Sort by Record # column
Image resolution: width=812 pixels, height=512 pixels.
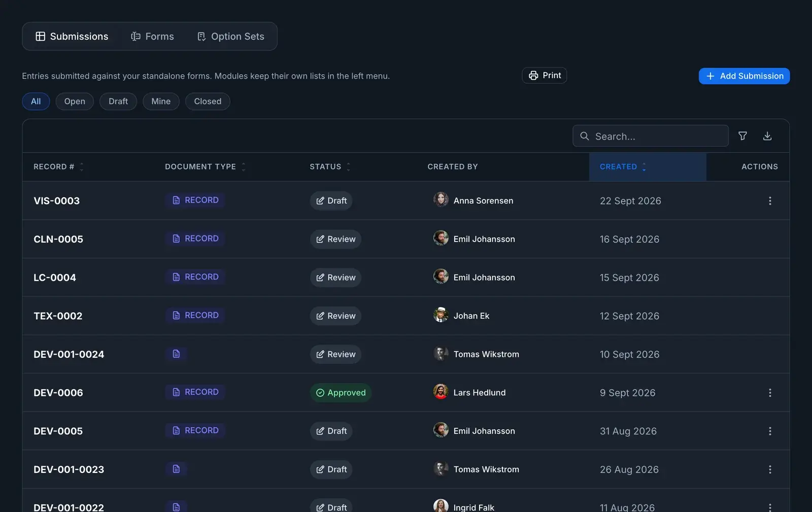point(58,166)
